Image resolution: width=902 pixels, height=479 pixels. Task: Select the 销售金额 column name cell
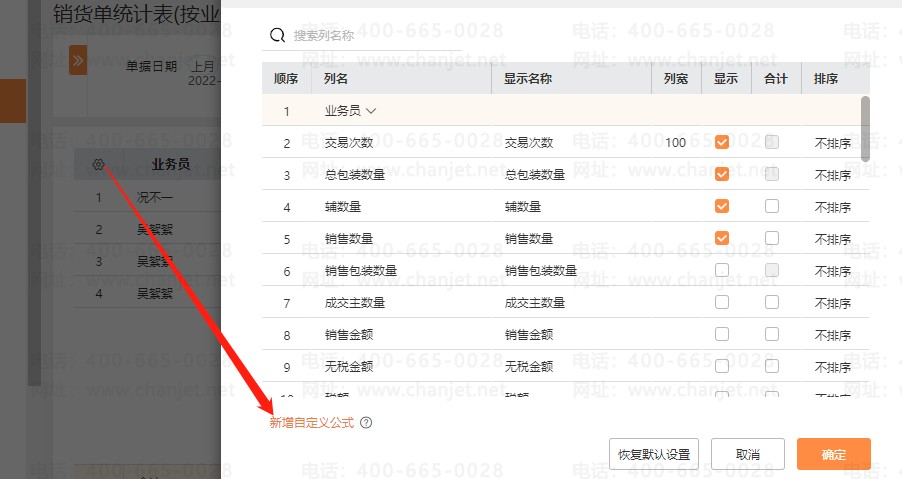tap(349, 335)
